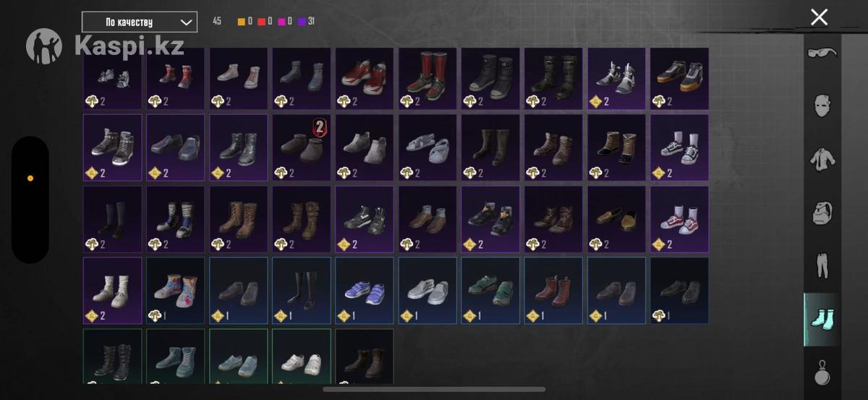Close the inventory with the X
Image resolution: width=868 pixels, height=400 pixels.
tap(819, 17)
